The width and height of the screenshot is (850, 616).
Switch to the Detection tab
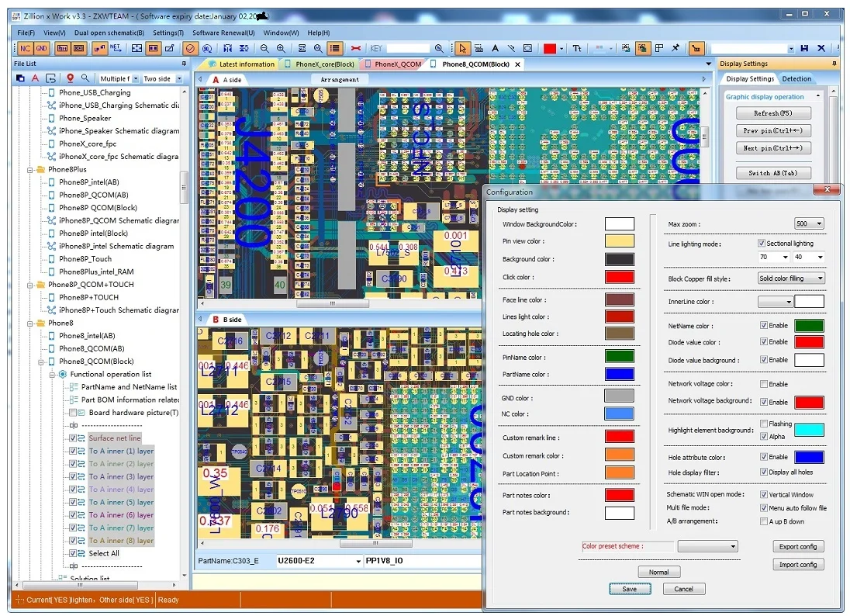(x=796, y=78)
